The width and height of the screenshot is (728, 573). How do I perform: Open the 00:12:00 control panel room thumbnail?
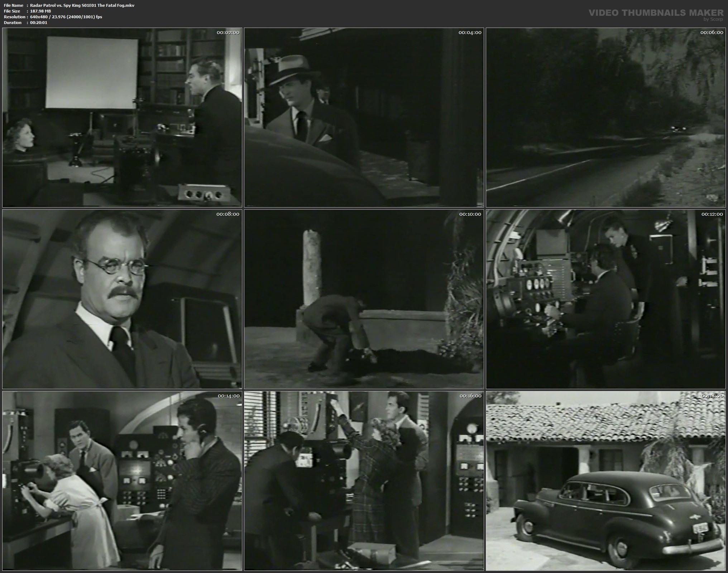[605, 299]
